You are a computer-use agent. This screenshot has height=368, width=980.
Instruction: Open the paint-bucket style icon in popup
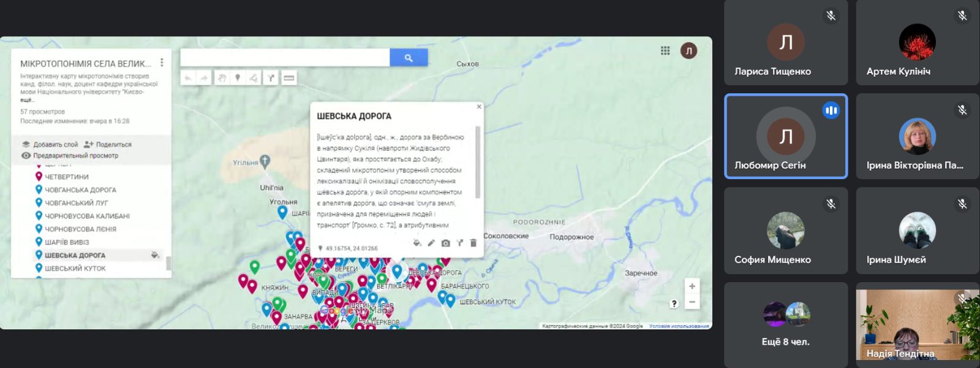pos(417,243)
